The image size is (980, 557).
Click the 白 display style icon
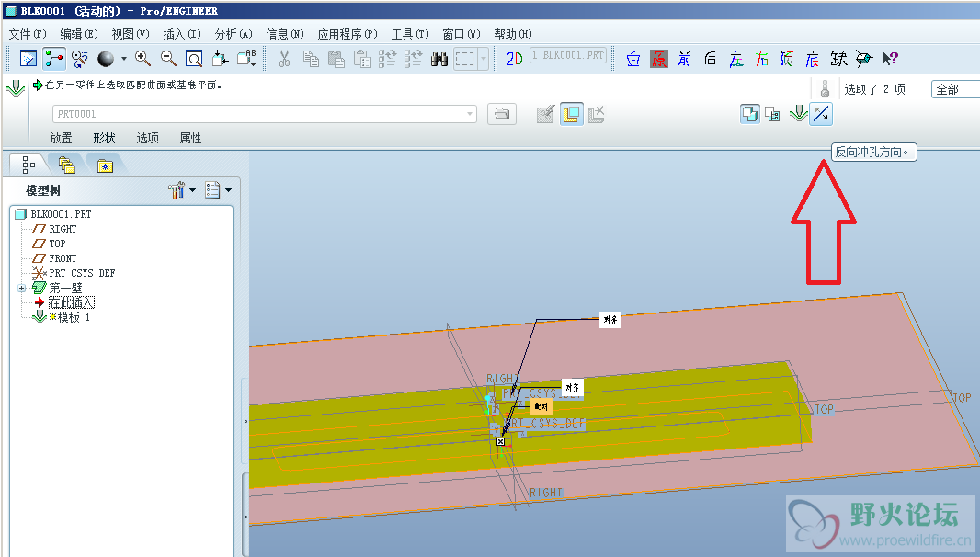tap(633, 59)
